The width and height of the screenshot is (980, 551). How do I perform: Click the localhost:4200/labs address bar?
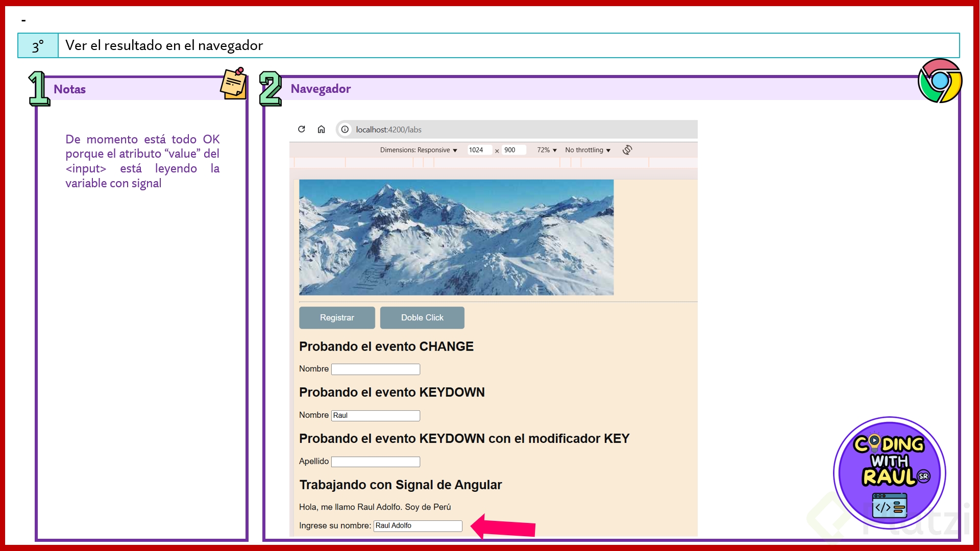516,130
